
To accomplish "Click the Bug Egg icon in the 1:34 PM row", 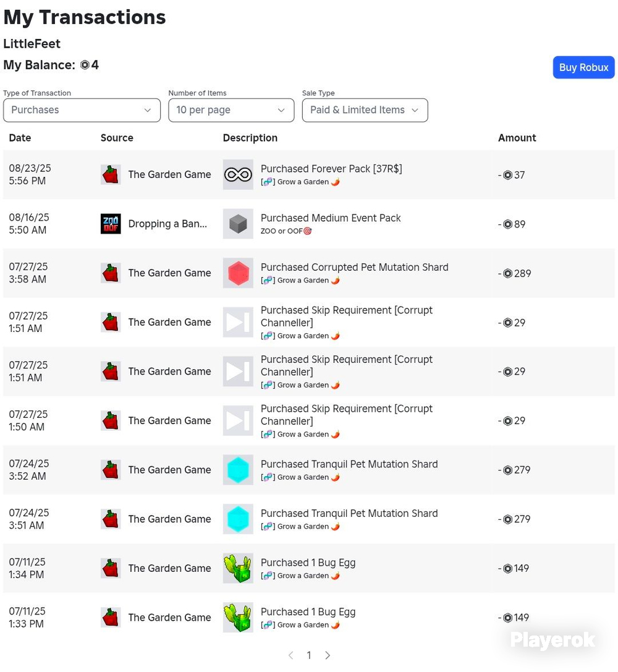I will click(238, 568).
